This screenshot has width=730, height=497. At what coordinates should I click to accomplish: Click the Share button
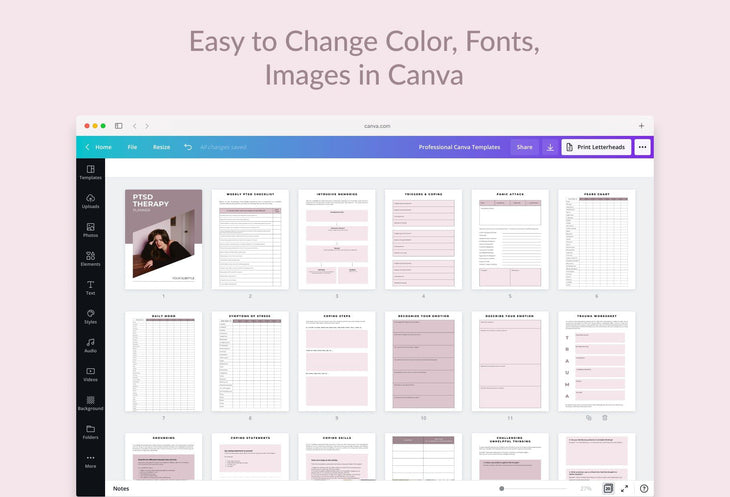click(x=524, y=147)
